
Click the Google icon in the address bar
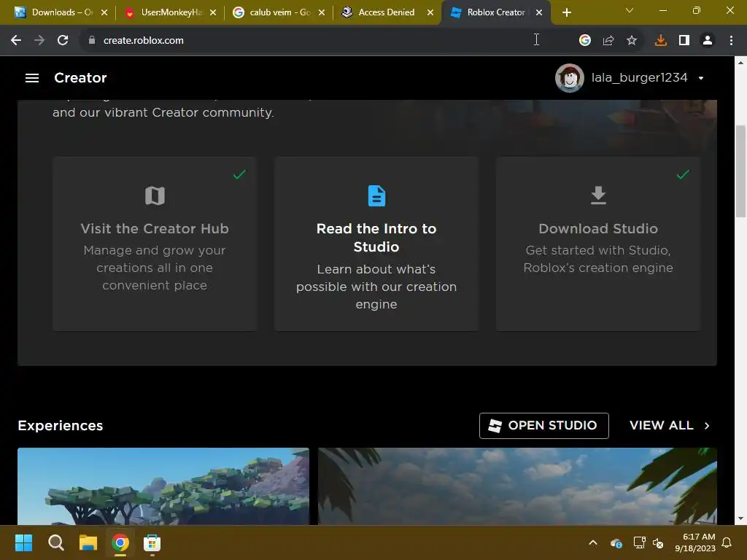tap(584, 41)
